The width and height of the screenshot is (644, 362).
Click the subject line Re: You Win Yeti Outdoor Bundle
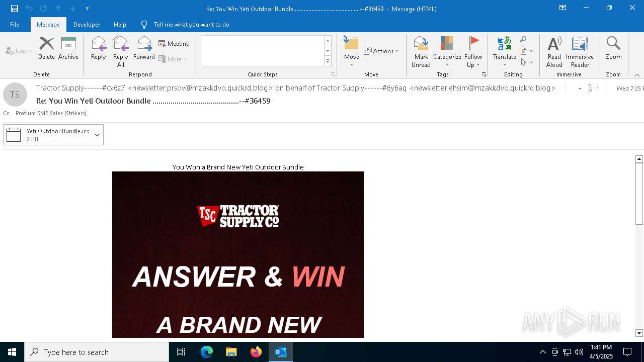(153, 101)
